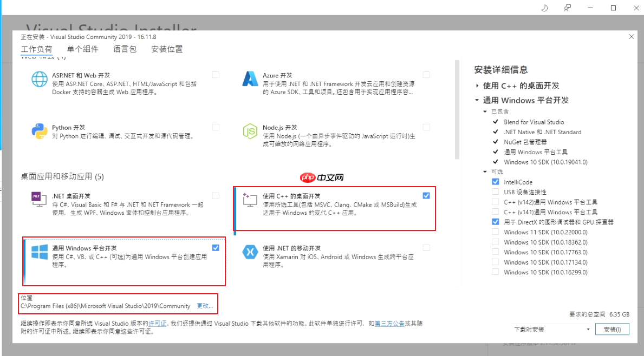Open the 第三方公告 link
The image size is (644, 356).
pos(389,323)
